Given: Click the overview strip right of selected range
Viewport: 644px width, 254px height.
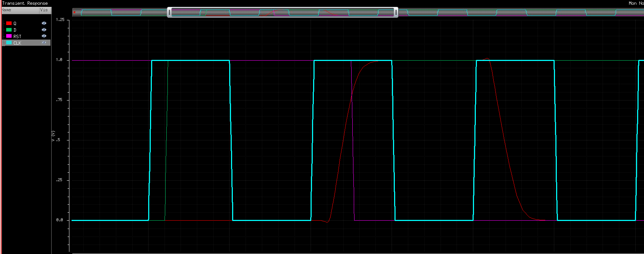Looking at the screenshot, I should (x=509, y=12).
